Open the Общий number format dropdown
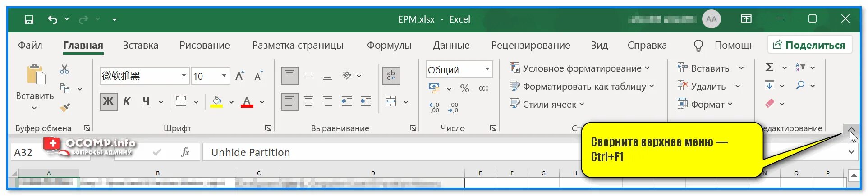The image size is (868, 196). tap(487, 69)
